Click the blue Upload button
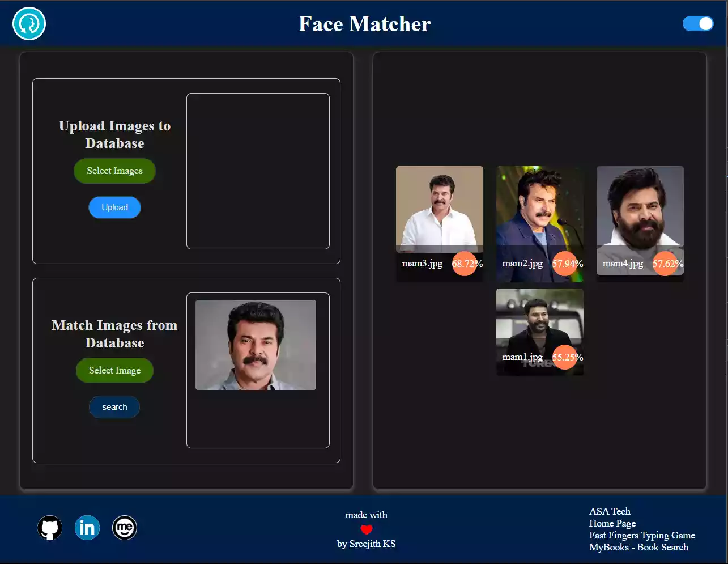This screenshot has width=728, height=564. pyautogui.click(x=114, y=207)
